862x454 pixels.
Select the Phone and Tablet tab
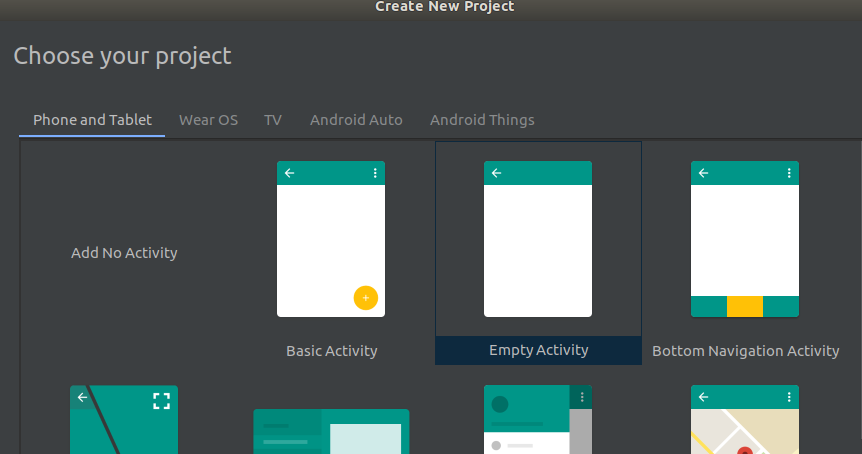click(92, 120)
